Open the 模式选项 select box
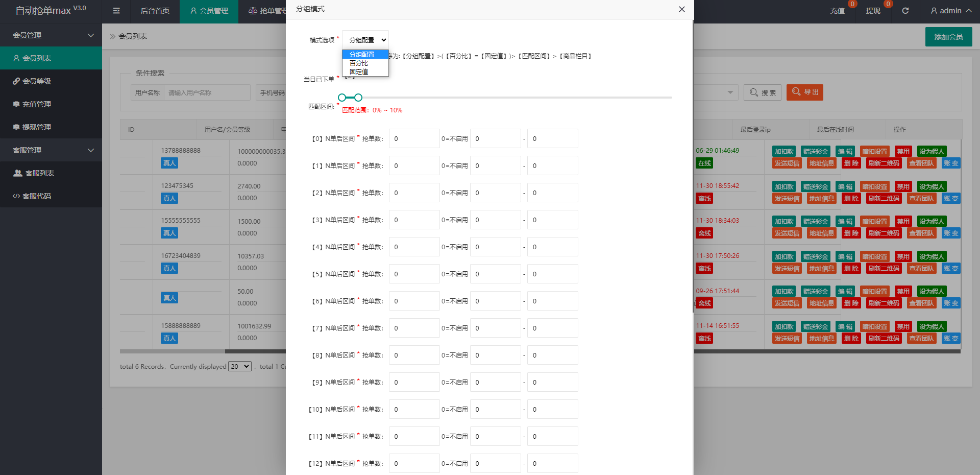 (365, 40)
